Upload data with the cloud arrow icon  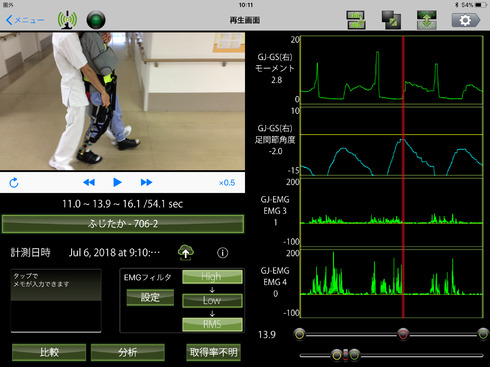coord(186,252)
